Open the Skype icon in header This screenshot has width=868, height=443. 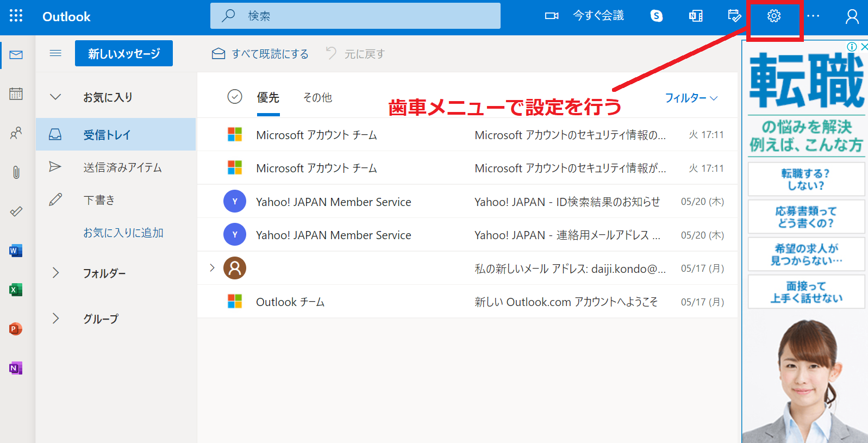tap(657, 16)
